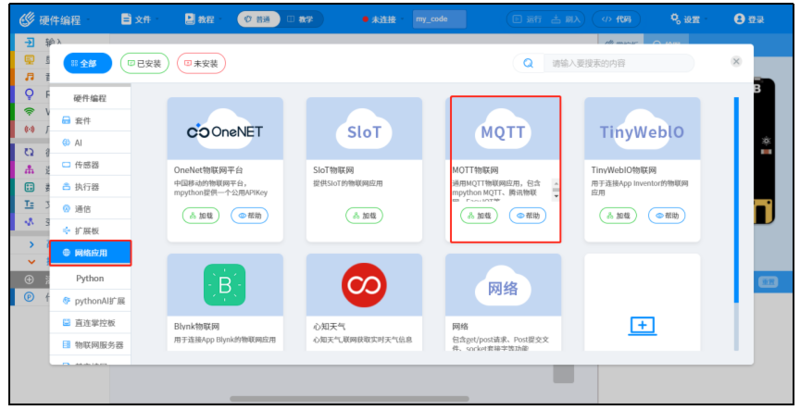Click the MQTT description scroll-down arrow
This screenshot has width=800, height=410.
pos(556,196)
